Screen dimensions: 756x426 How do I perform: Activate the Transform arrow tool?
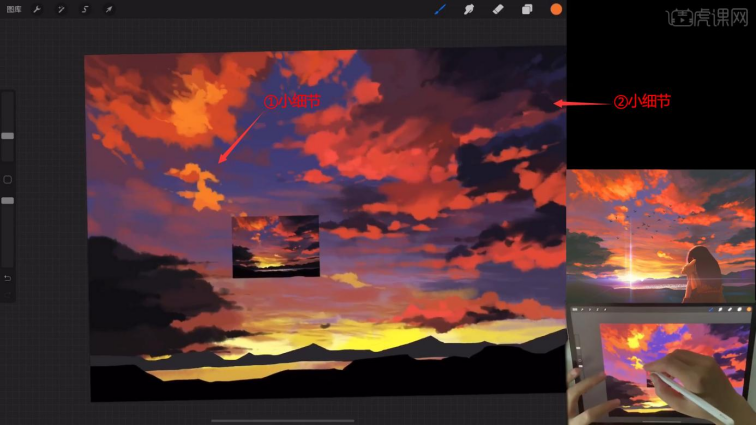109,9
